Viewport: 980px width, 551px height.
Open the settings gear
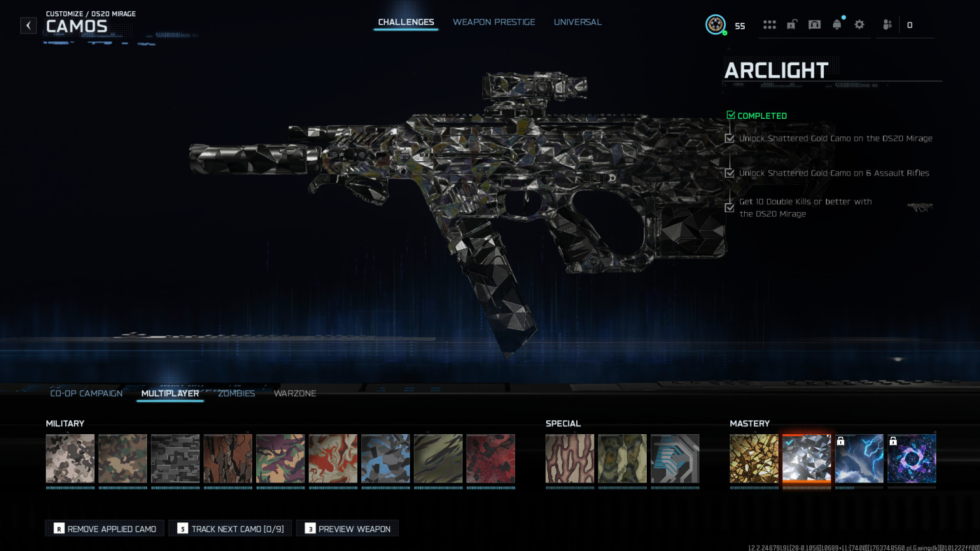coord(859,25)
